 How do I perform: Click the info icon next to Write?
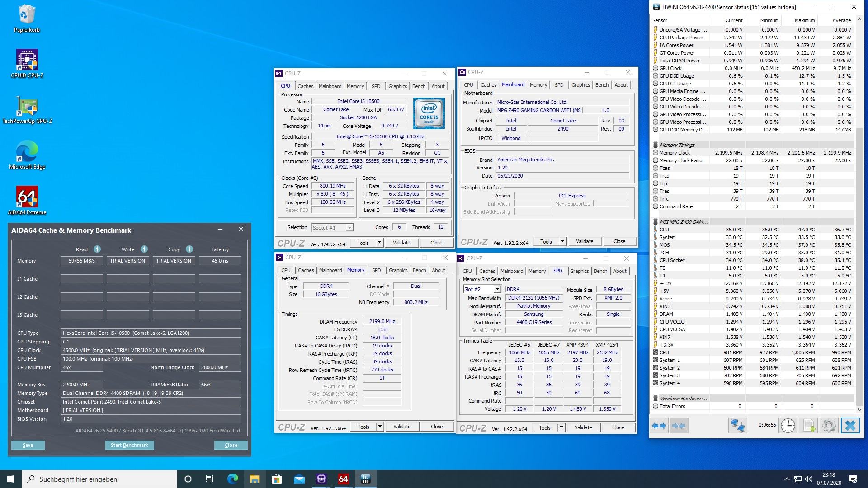tap(144, 249)
